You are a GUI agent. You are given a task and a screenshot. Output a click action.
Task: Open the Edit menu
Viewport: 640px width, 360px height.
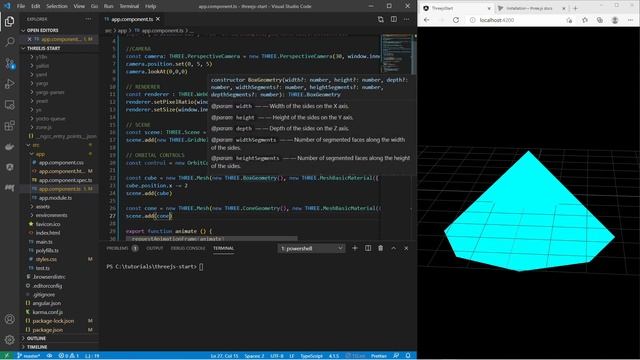(36, 6)
